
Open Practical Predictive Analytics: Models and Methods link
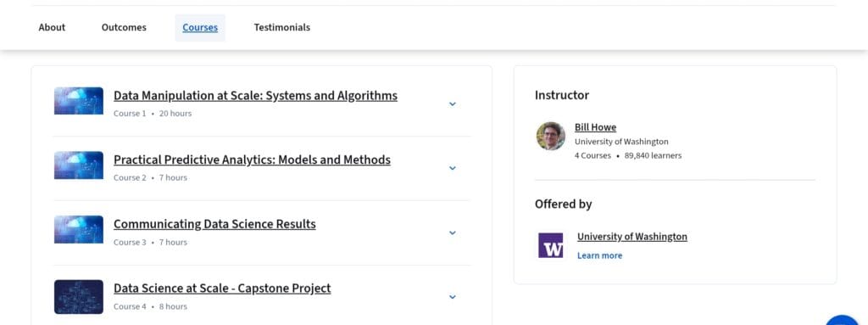(x=252, y=160)
